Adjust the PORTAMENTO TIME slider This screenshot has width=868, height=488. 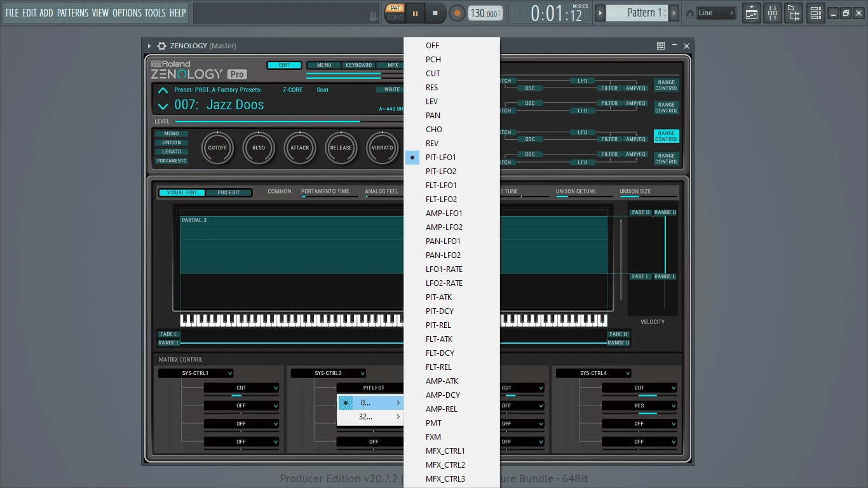(x=329, y=196)
